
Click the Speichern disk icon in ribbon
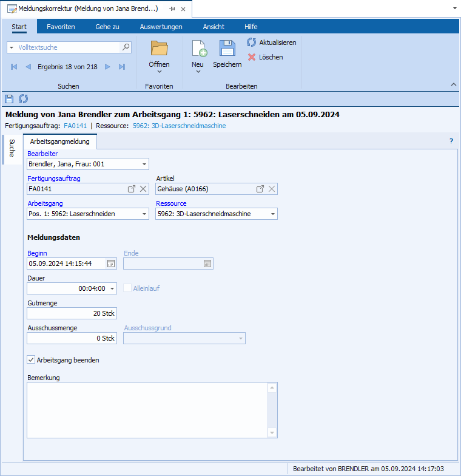pos(227,49)
